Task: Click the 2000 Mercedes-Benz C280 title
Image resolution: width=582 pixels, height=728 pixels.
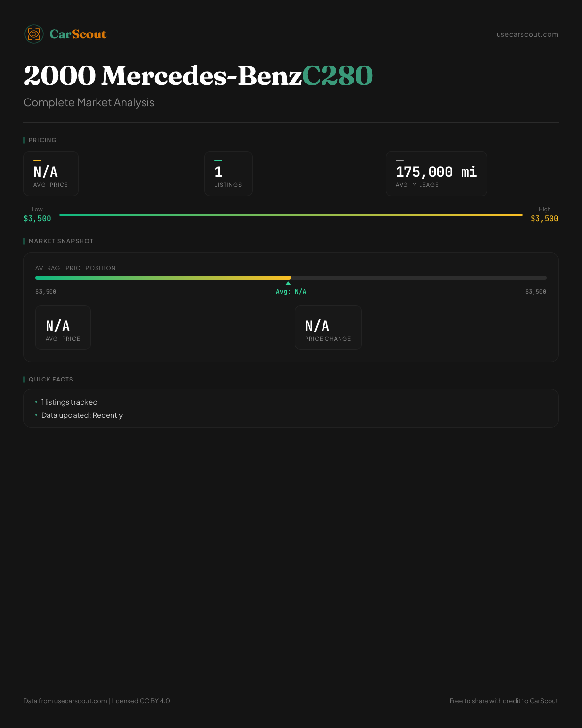Action: (x=198, y=76)
